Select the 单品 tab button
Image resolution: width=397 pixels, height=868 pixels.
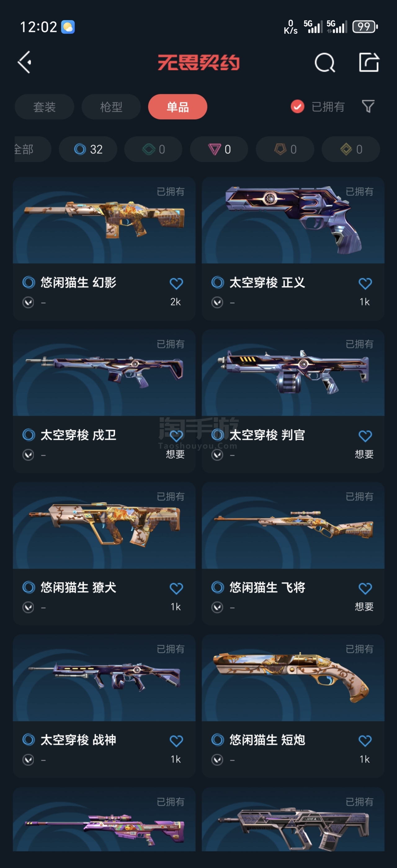coord(178,107)
